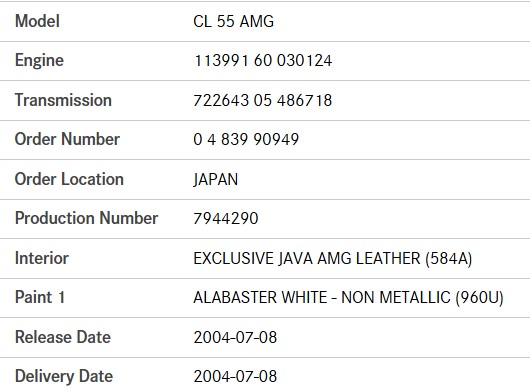
Task: Click Alabaster White non metallic paint value
Action: 348,298
